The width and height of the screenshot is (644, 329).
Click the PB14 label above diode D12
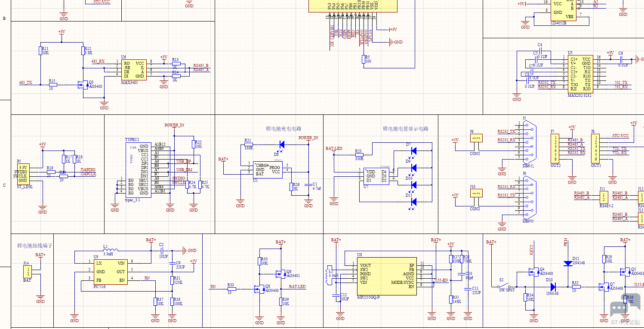(x=566, y=242)
